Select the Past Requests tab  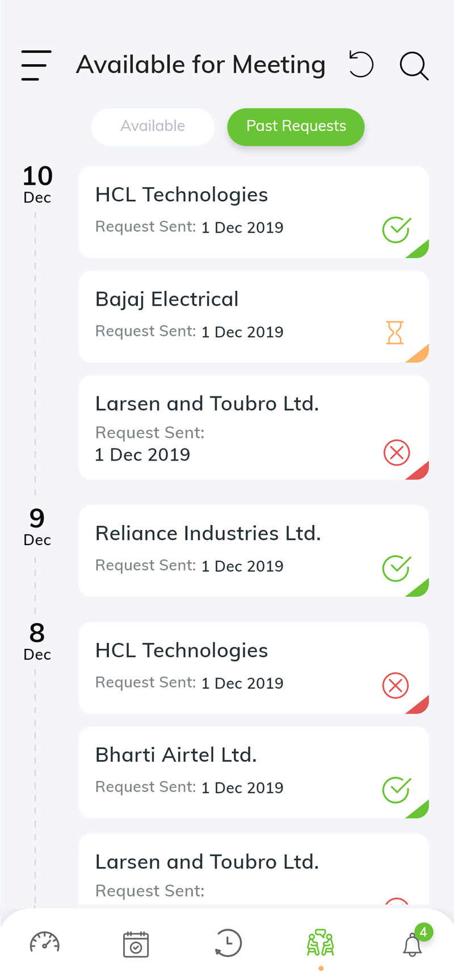tap(296, 126)
